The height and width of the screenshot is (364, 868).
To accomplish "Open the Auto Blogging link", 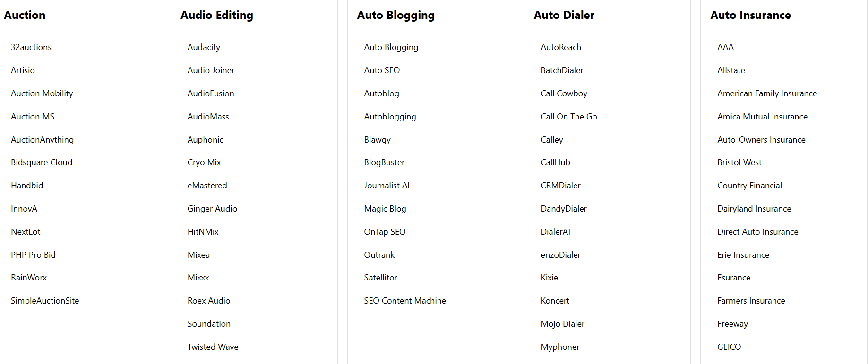I will [391, 47].
